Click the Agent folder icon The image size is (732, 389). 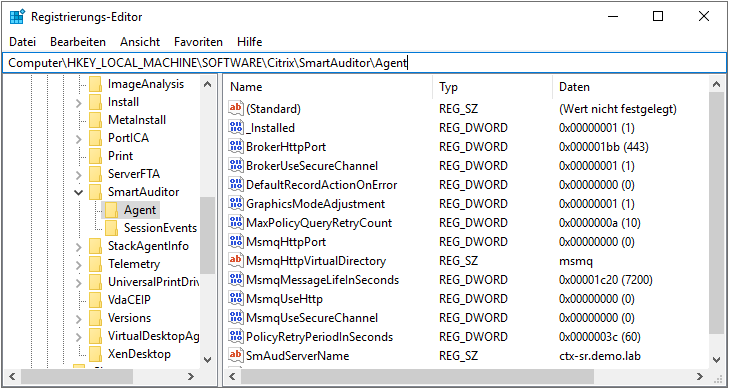click(x=111, y=210)
